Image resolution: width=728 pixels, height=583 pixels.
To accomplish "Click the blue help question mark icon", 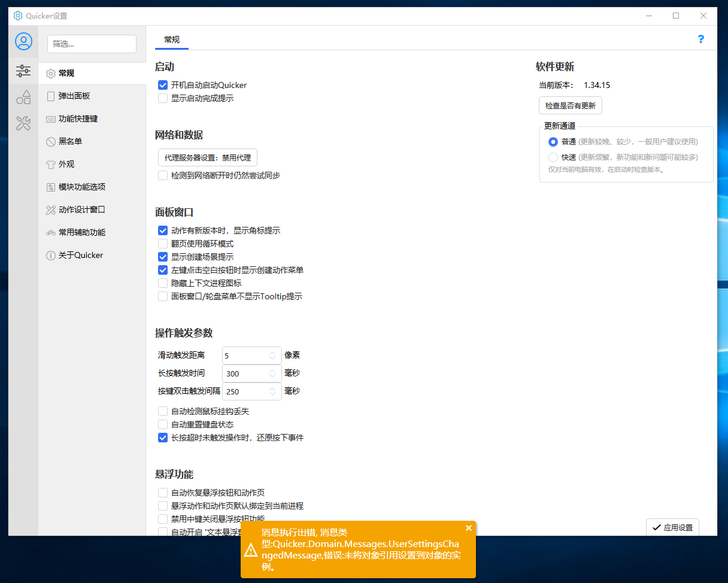I will (701, 39).
